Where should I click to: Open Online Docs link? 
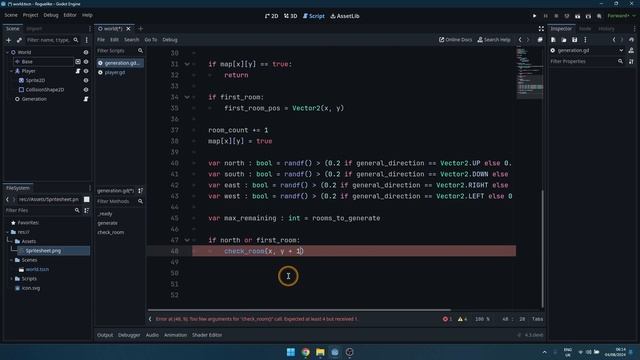coord(455,40)
